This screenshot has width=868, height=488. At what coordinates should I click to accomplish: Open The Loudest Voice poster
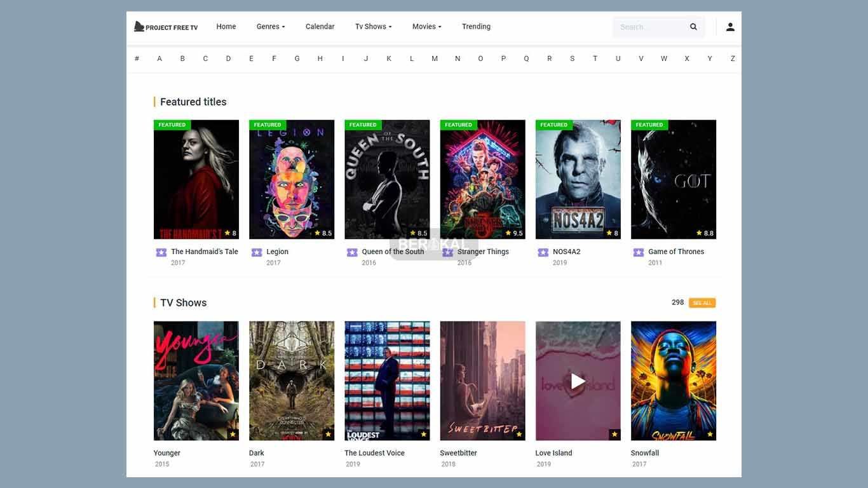click(387, 381)
